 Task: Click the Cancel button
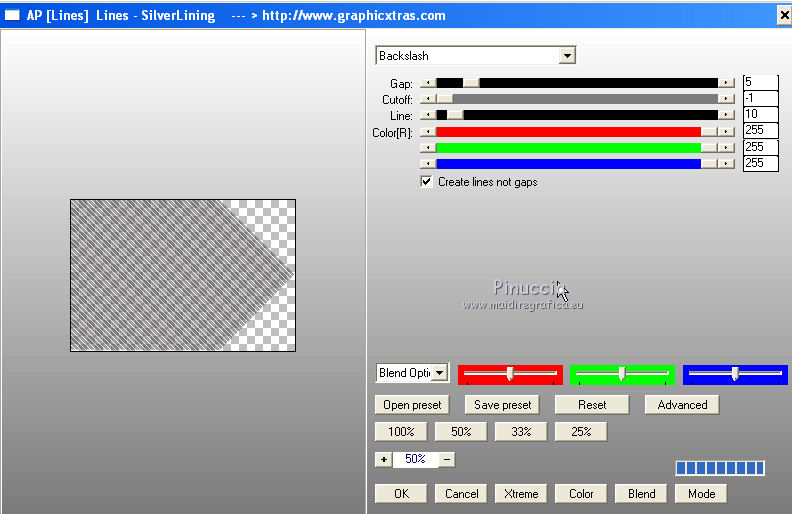pyautogui.click(x=461, y=494)
